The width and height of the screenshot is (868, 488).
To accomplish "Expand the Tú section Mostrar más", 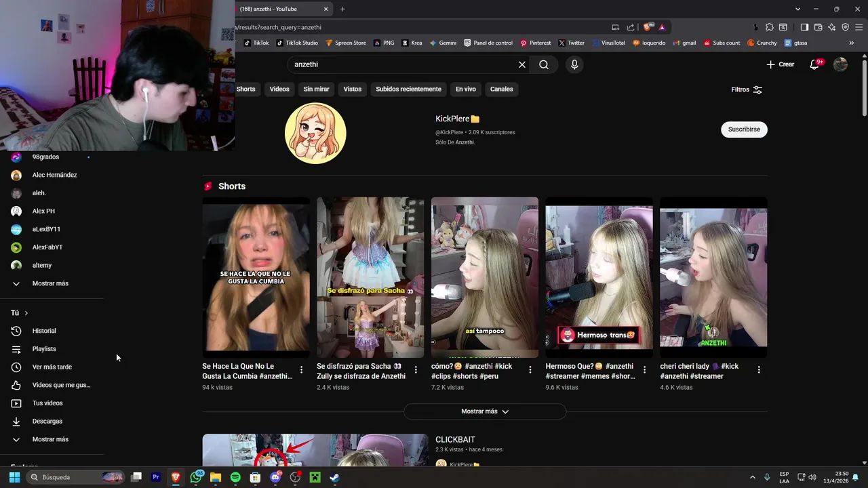I will pos(50,439).
